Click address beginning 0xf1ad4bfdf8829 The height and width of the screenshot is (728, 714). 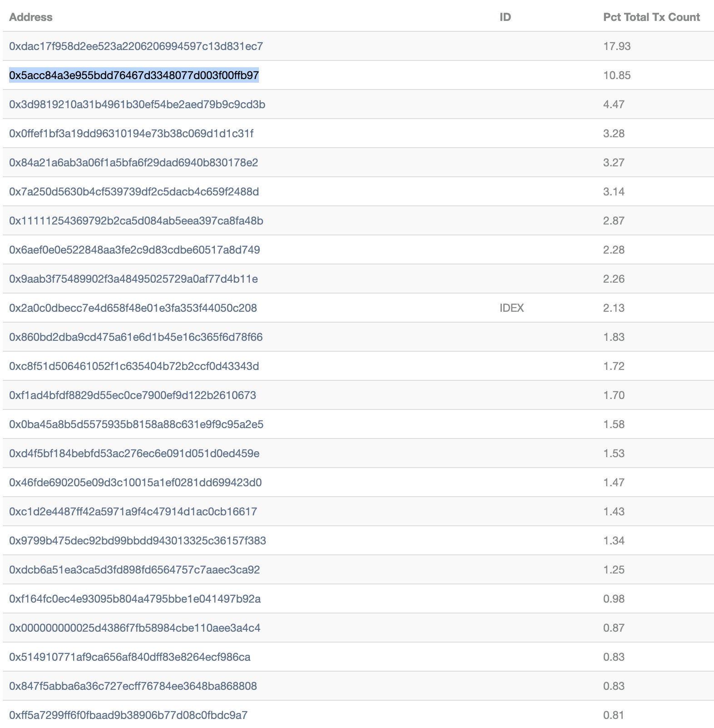(133, 395)
